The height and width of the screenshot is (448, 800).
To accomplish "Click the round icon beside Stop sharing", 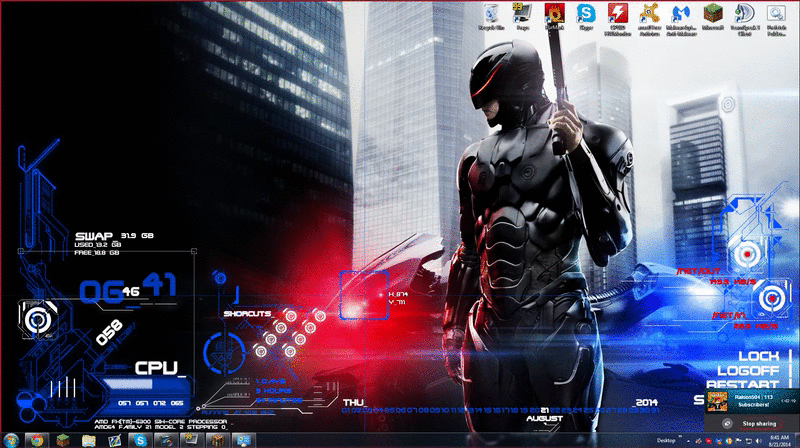I will 727,424.
